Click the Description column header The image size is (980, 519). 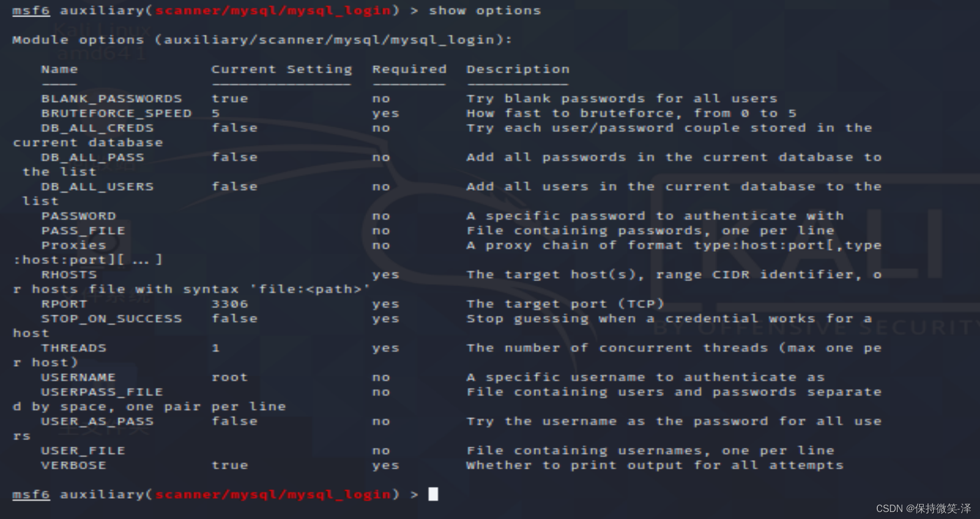point(518,69)
